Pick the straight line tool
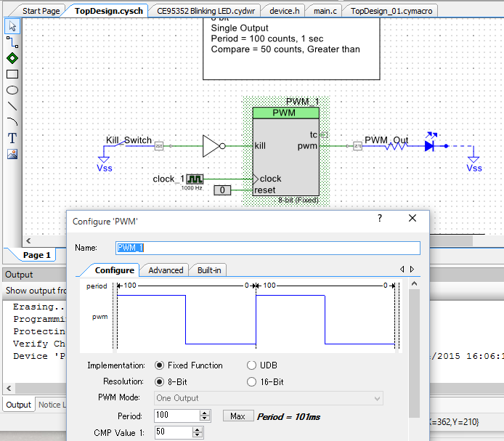Image resolution: width=504 pixels, height=441 pixels. (12, 106)
